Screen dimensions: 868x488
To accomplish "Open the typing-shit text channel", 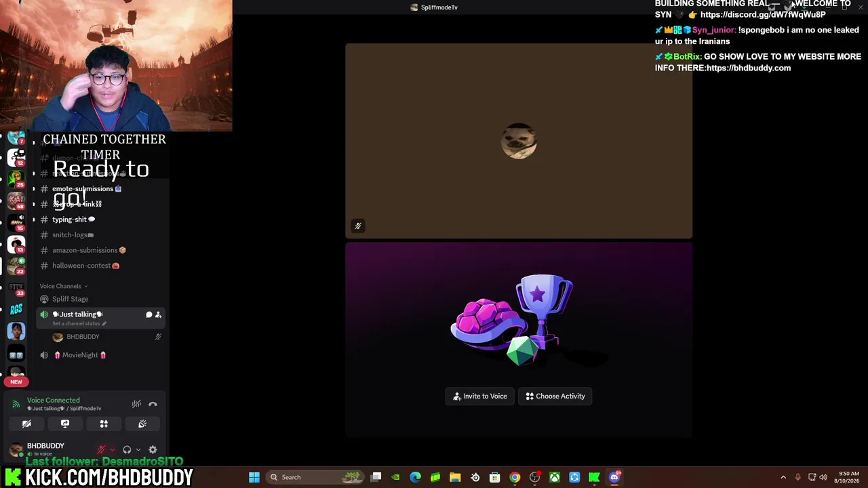I will coord(73,220).
